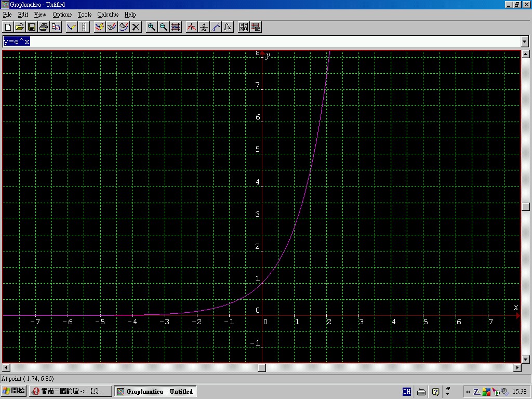Open the Edit menu

(23, 15)
